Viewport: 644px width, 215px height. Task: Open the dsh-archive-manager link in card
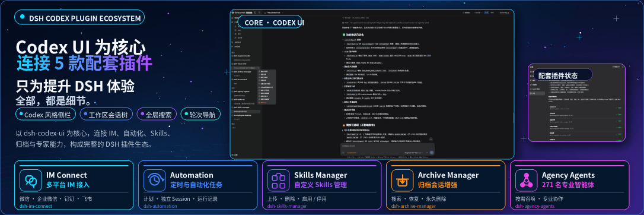[413, 206]
